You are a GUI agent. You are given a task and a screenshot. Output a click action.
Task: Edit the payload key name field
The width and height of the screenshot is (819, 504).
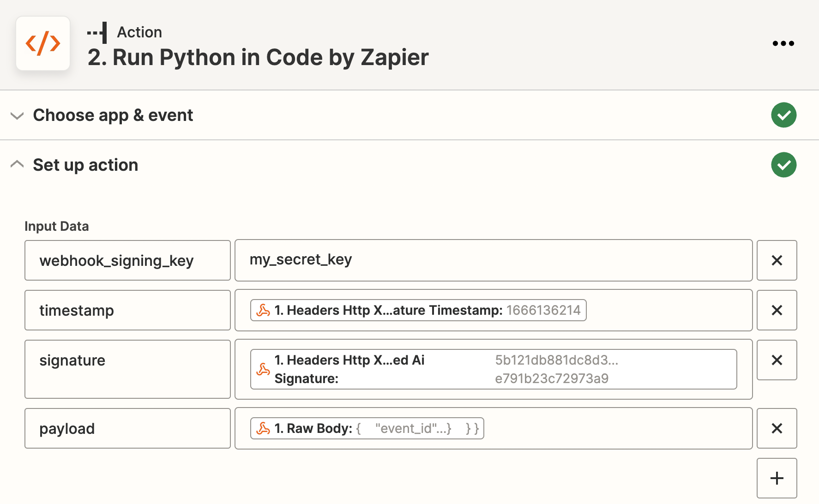click(127, 428)
